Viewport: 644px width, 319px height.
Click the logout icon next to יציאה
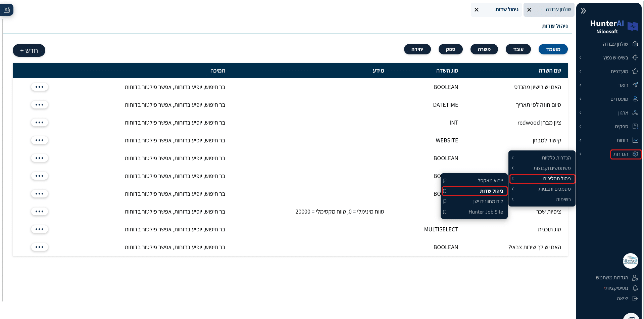click(635, 299)
